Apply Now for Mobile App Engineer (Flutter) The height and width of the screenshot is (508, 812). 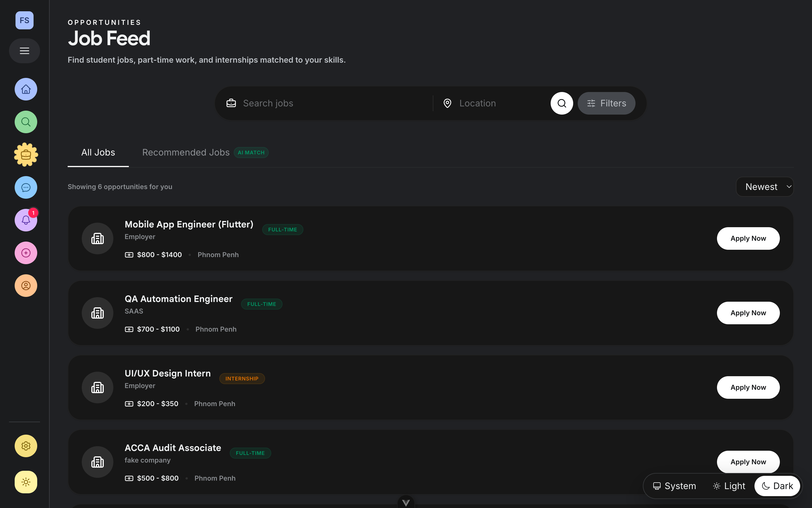748,238
